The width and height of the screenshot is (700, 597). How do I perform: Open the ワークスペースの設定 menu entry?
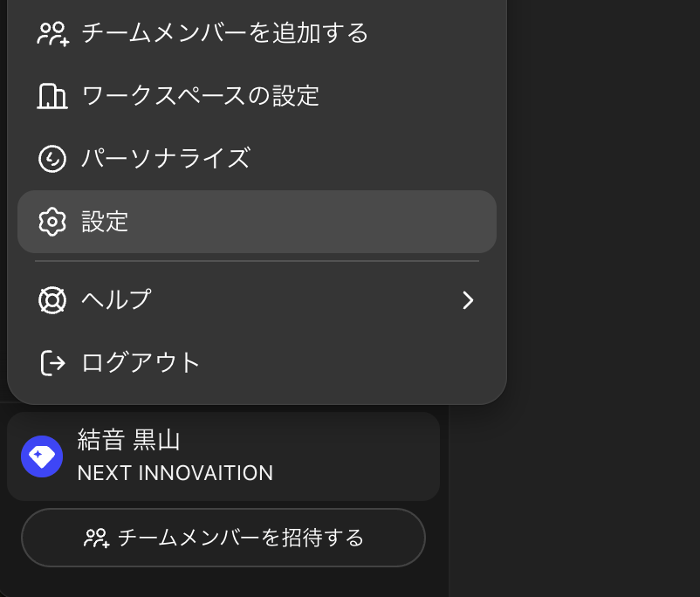point(200,96)
